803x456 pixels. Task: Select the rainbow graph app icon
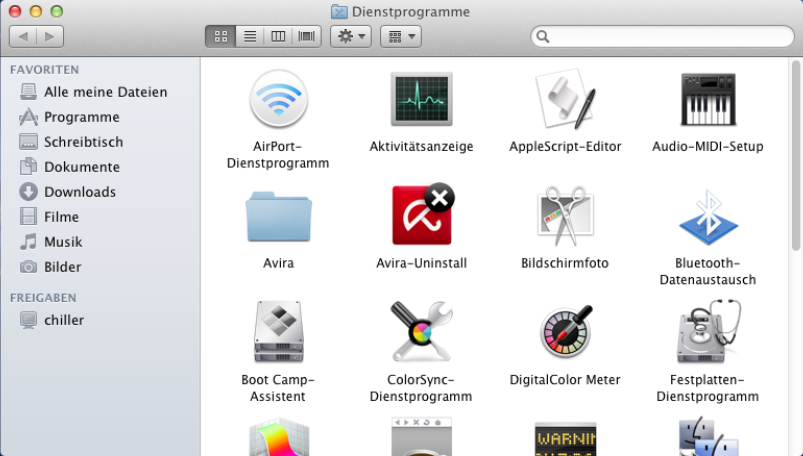pyautogui.click(x=279, y=437)
